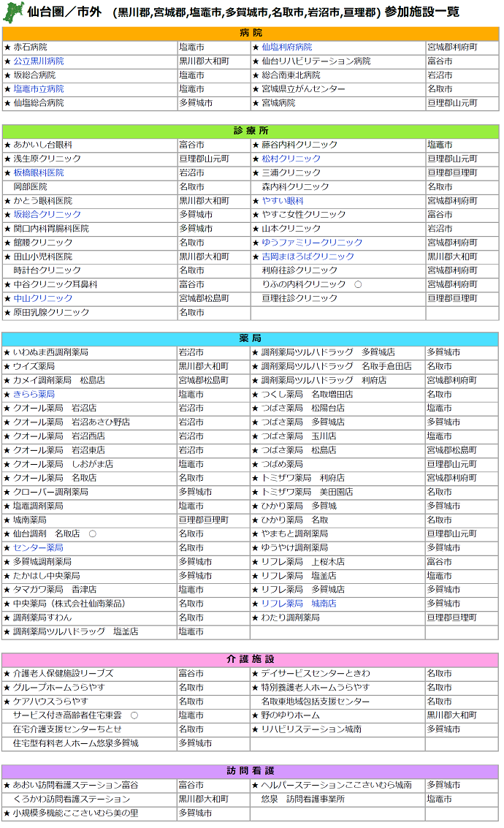The width and height of the screenshot is (504, 828).
Task: Open the 吉岡まほろばクリニック link
Action: (308, 257)
